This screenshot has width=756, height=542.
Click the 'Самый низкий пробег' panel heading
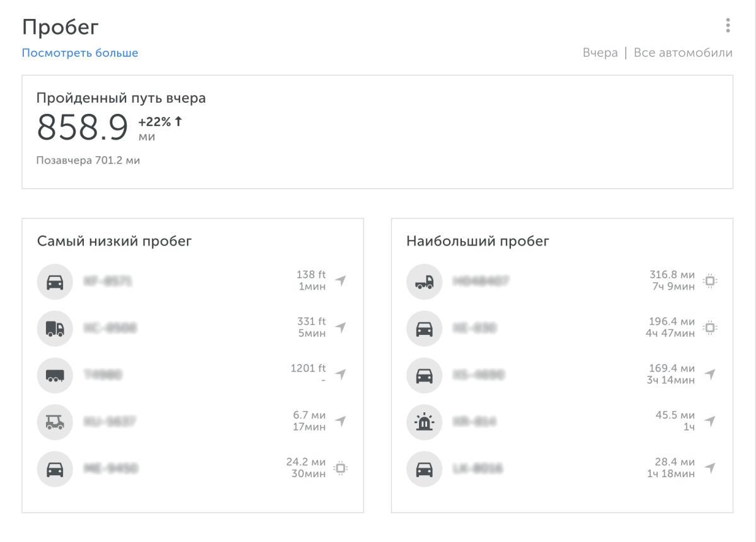tap(114, 241)
